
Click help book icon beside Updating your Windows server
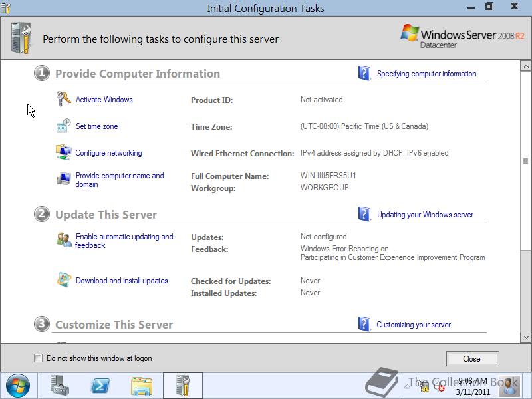click(x=364, y=214)
